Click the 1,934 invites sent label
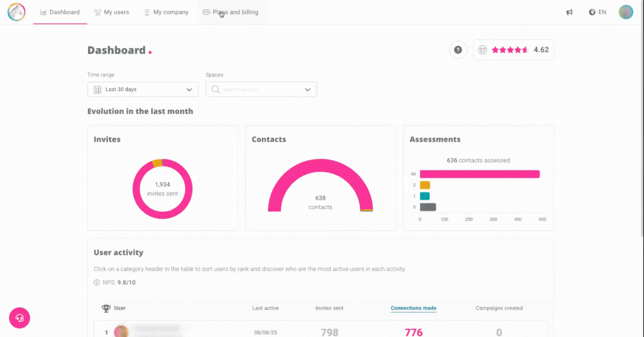Image resolution: width=644 pixels, height=337 pixels. pos(162,189)
